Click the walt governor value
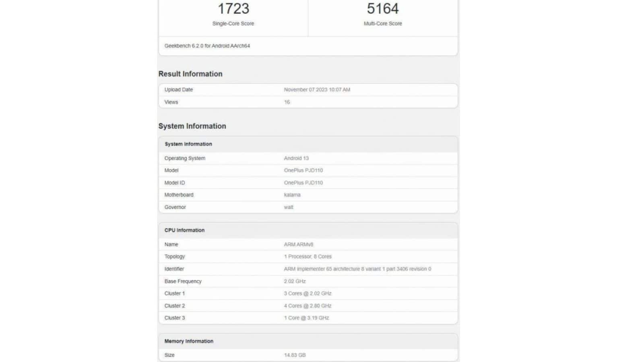The width and height of the screenshot is (644, 362). click(x=289, y=207)
